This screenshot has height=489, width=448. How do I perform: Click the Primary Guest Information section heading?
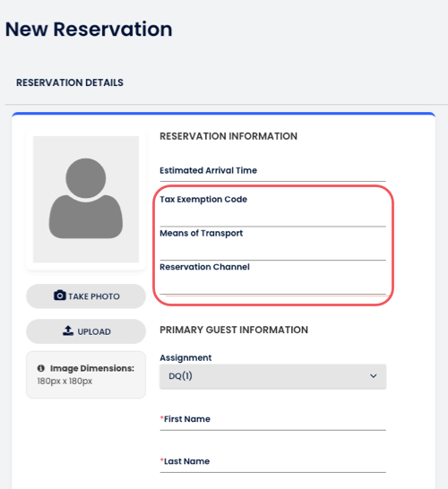point(234,330)
